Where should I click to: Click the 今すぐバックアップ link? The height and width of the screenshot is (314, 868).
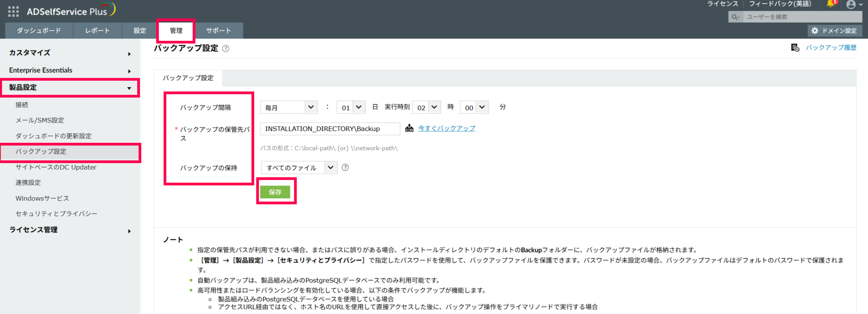click(447, 129)
